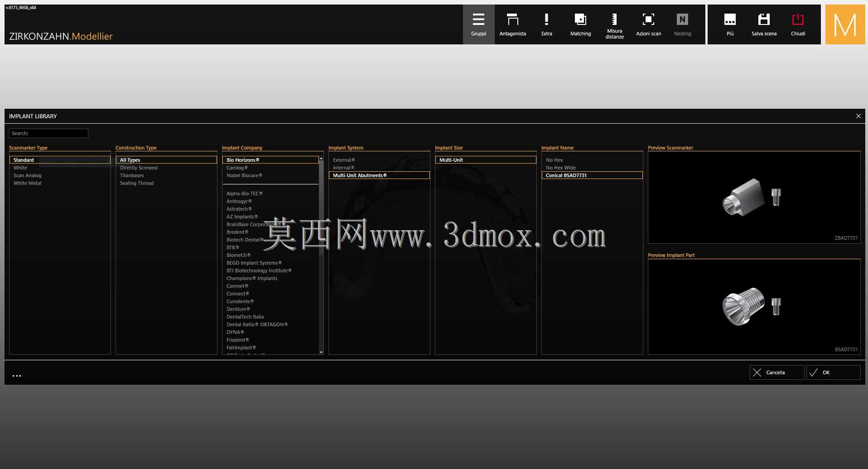Open the three-dots more options

(17, 376)
